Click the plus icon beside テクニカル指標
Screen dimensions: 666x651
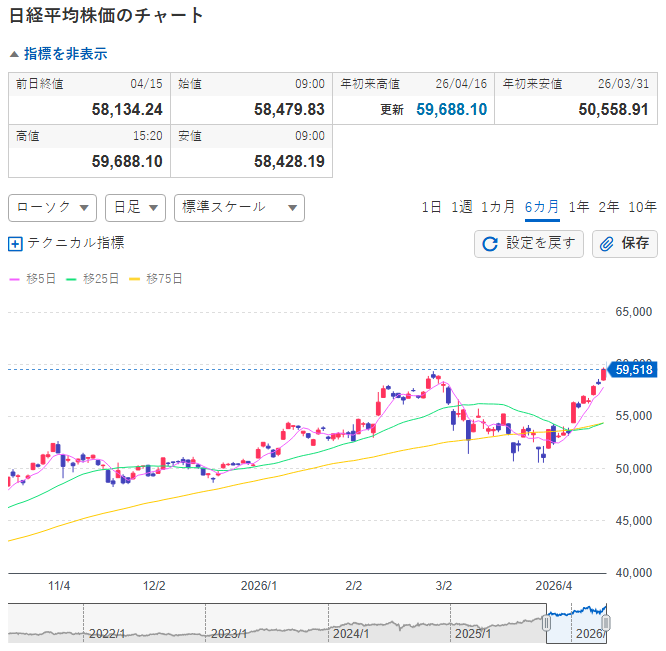[15, 244]
